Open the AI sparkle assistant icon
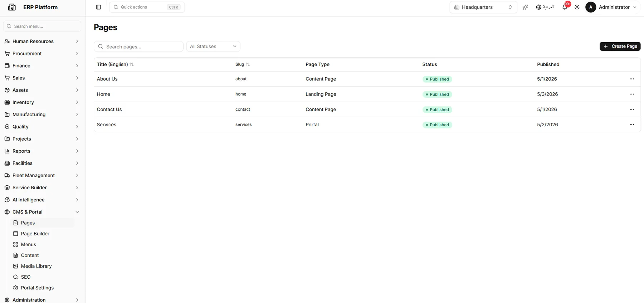 525,7
